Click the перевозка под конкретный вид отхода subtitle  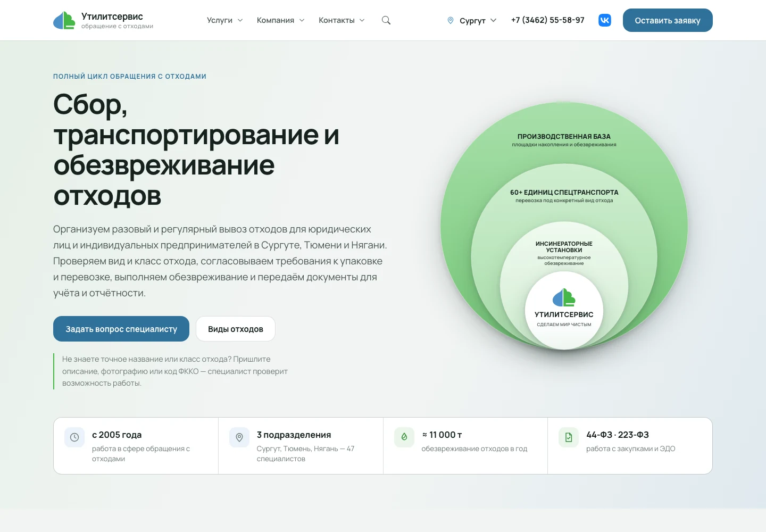coord(564,201)
